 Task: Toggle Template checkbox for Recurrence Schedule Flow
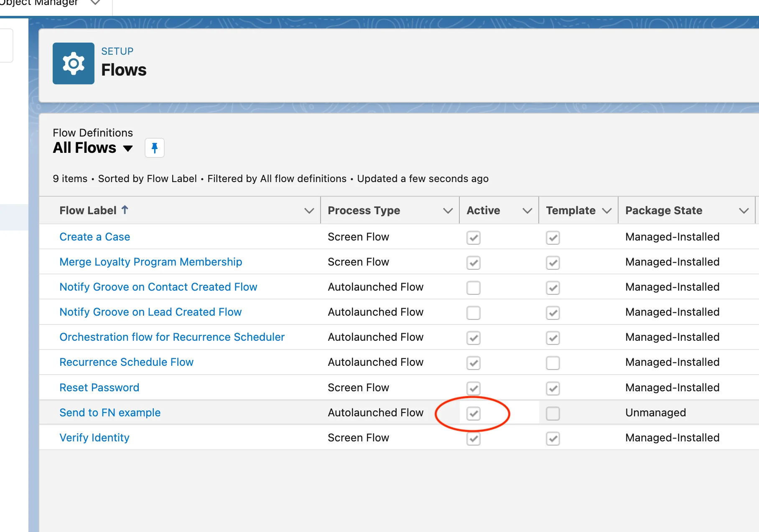[x=553, y=363]
